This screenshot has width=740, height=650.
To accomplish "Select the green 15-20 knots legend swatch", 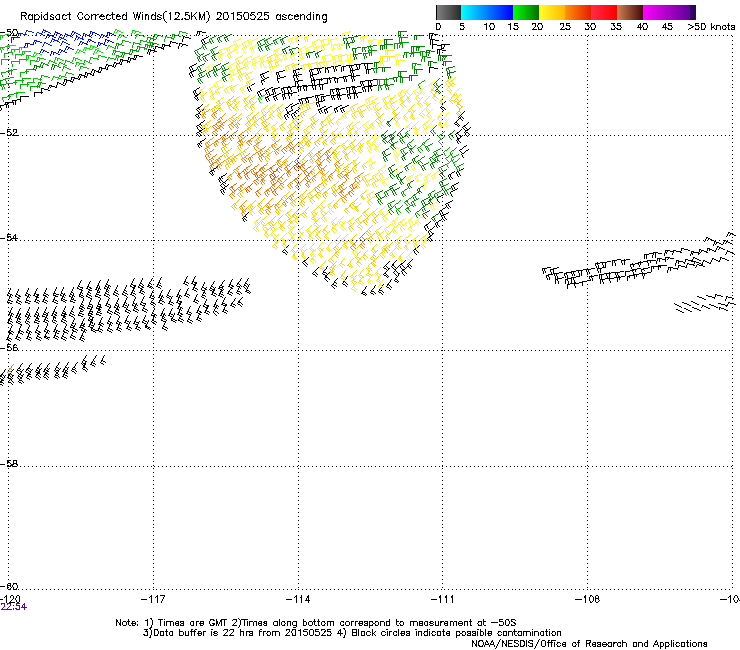I will (x=526, y=12).
